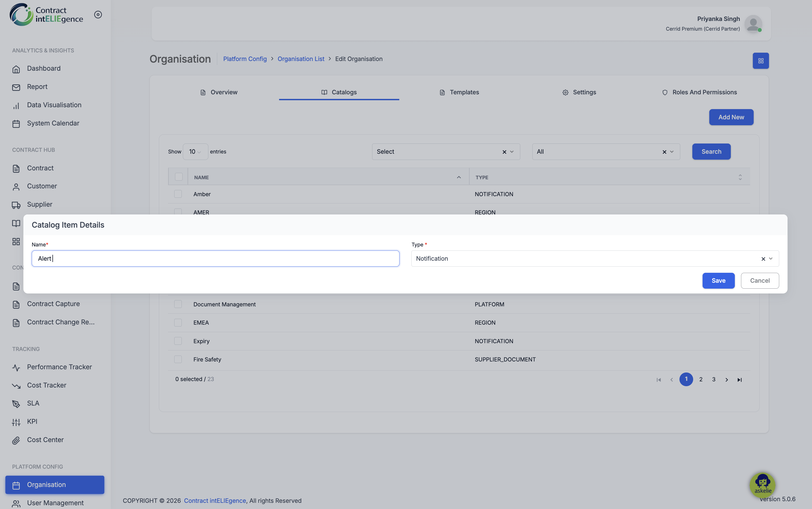Expand the All filter dropdown
This screenshot has width=812, height=509.
(x=672, y=152)
